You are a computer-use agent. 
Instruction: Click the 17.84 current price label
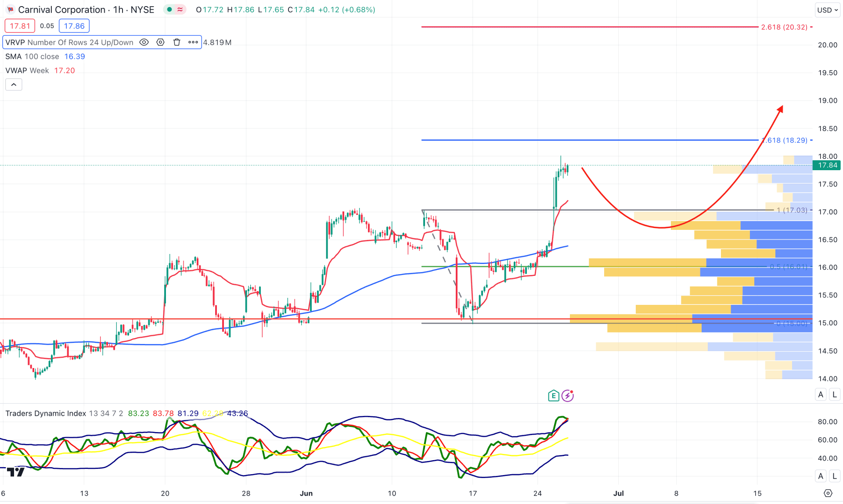(x=827, y=165)
